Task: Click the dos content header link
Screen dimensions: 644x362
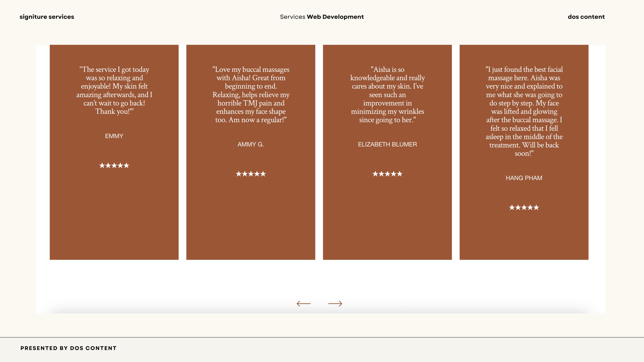Action: [586, 17]
